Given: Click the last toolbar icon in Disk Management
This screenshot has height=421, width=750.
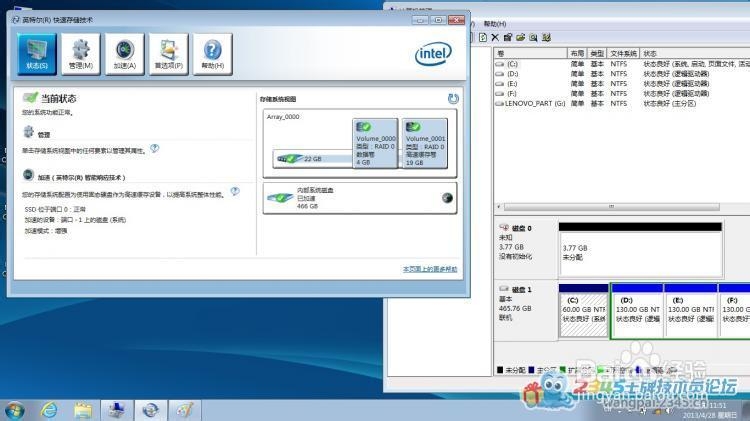Looking at the screenshot, I should coord(546,37).
